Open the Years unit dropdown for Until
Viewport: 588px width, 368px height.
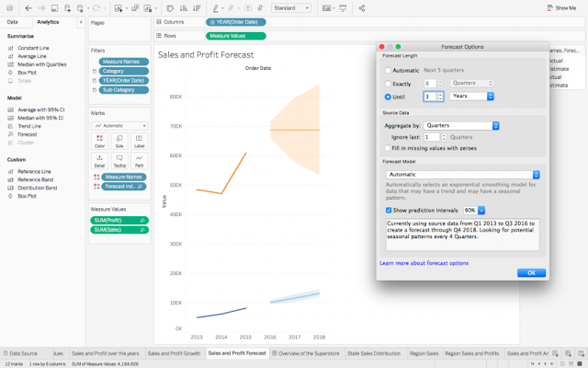coord(471,96)
